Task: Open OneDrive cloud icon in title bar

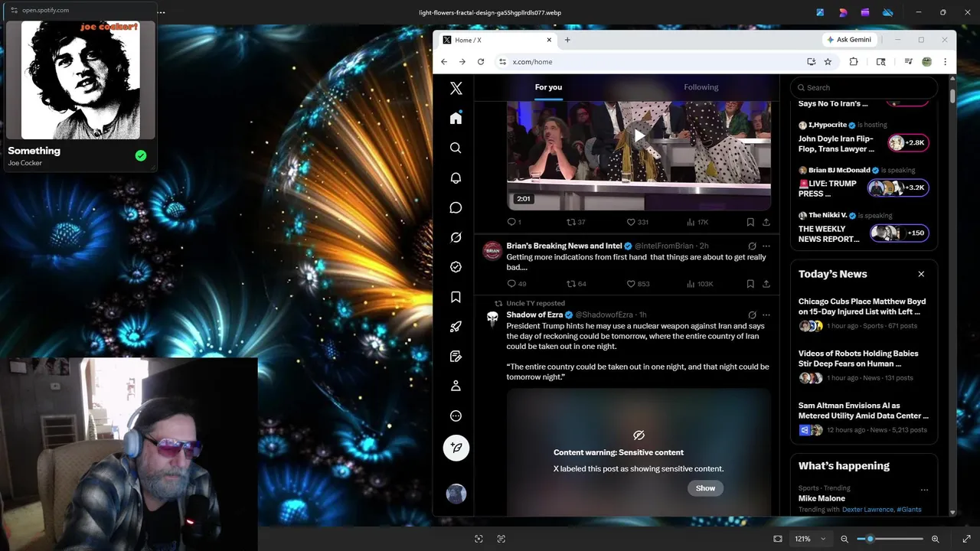Action: (x=888, y=12)
